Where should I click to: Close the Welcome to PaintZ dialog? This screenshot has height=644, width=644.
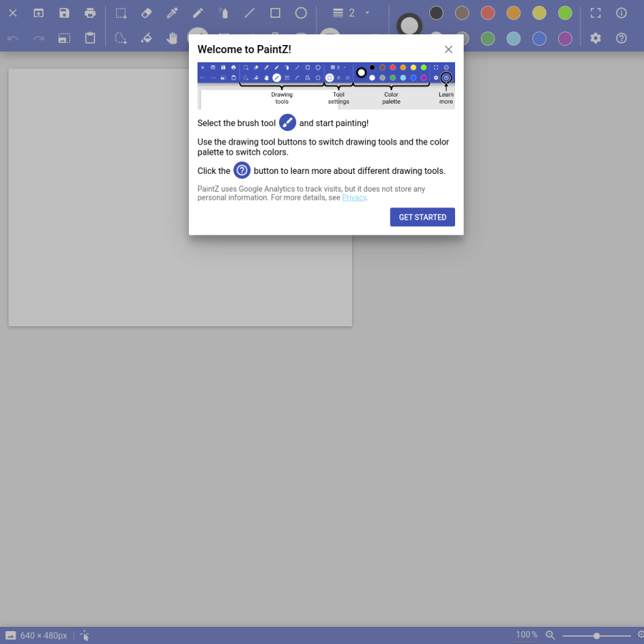click(449, 49)
